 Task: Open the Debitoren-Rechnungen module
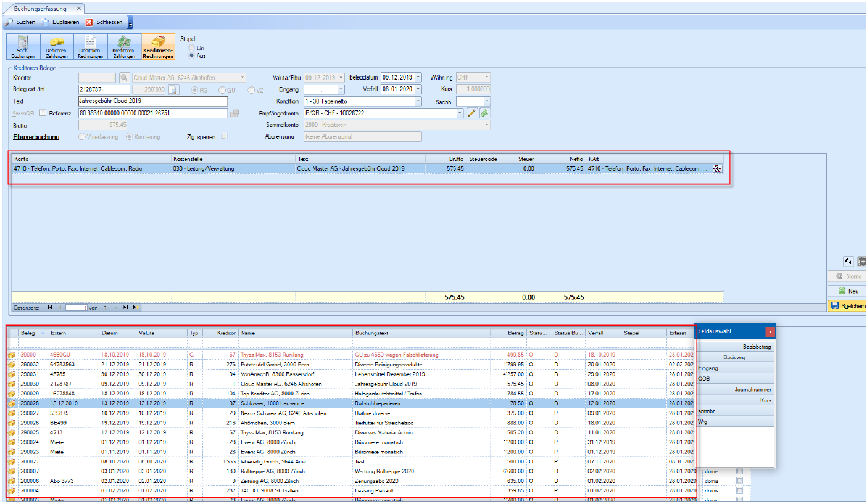pos(91,47)
